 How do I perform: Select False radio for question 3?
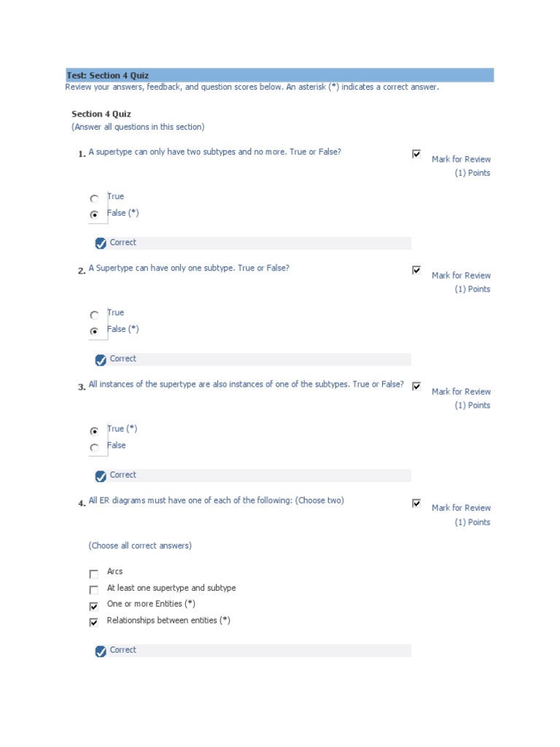point(94,447)
